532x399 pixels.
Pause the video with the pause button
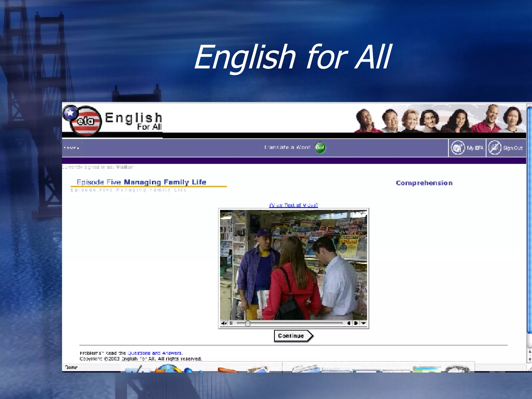[231, 323]
